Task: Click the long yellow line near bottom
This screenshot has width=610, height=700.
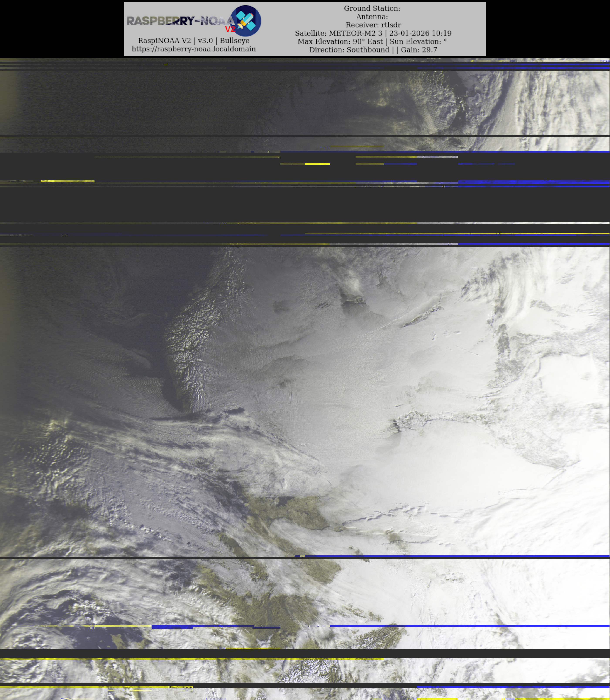Action: pos(191,659)
